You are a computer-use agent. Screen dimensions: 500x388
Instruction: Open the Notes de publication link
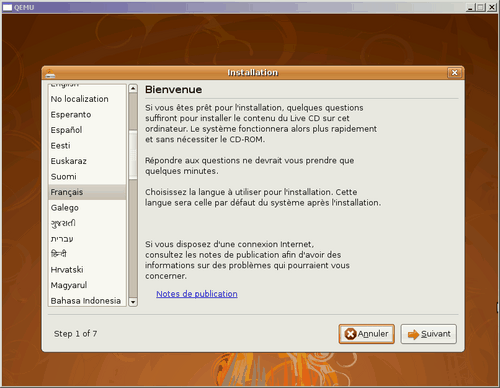(197, 294)
